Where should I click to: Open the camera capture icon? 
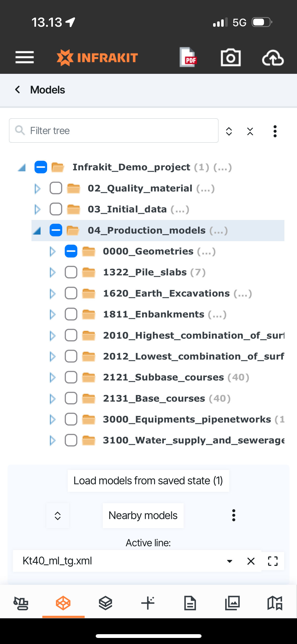tap(230, 57)
